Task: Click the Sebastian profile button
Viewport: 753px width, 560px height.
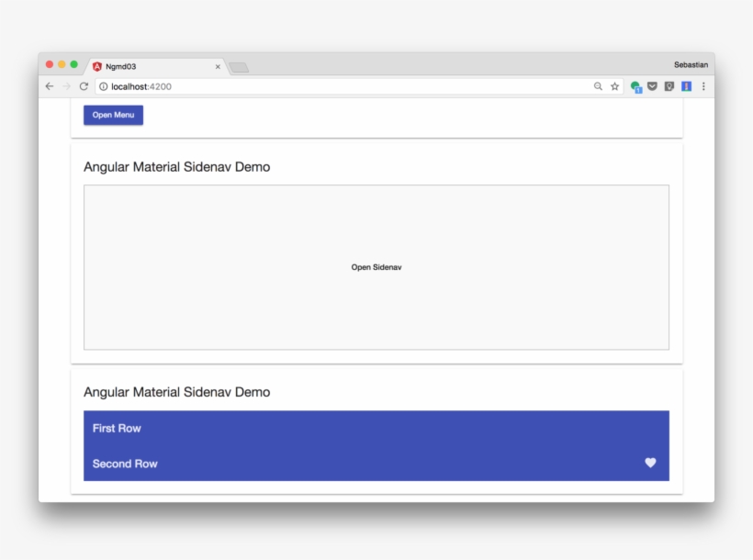Action: [x=691, y=65]
